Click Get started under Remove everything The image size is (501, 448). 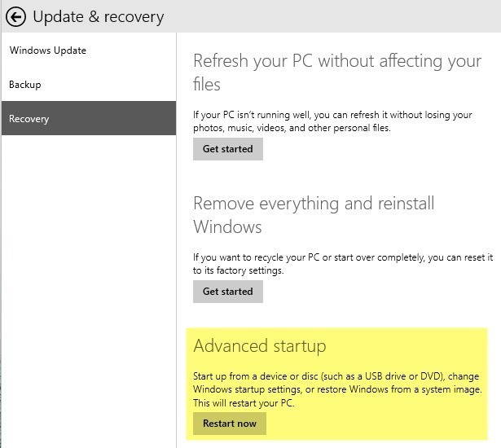point(227,292)
